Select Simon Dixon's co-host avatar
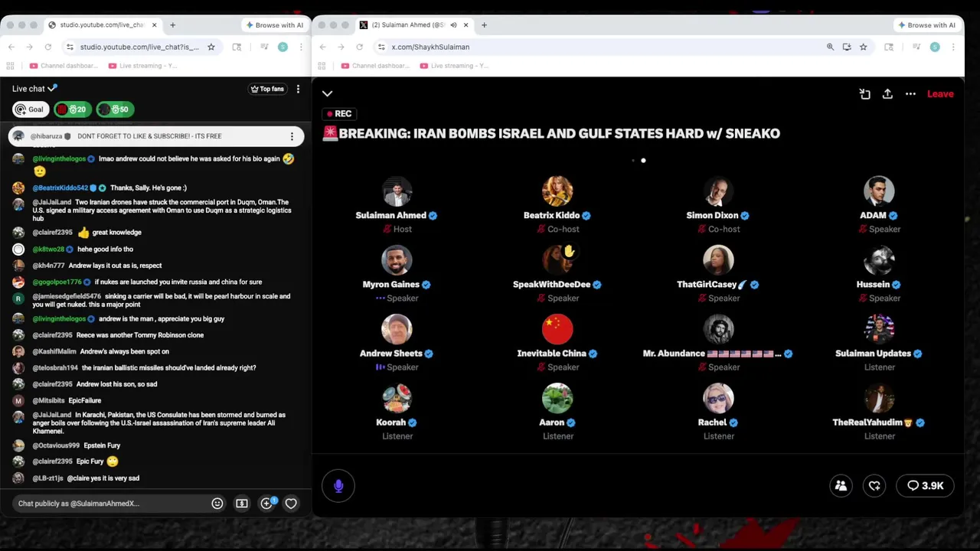 [x=718, y=192]
